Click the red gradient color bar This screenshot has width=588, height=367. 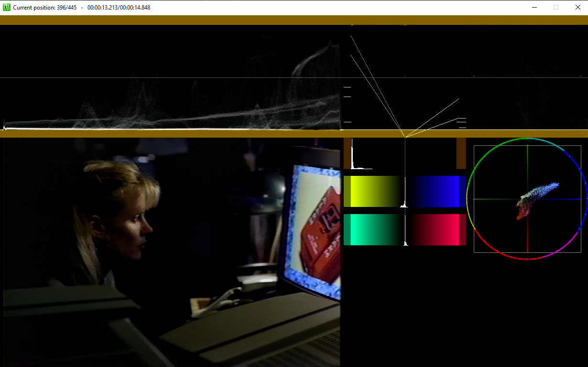coord(438,230)
